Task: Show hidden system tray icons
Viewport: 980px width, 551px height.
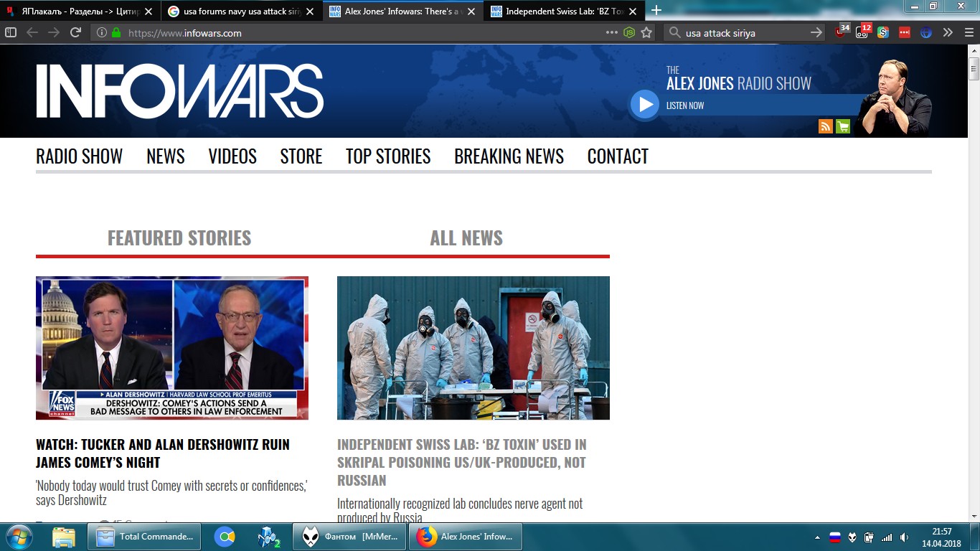Action: 818,537
